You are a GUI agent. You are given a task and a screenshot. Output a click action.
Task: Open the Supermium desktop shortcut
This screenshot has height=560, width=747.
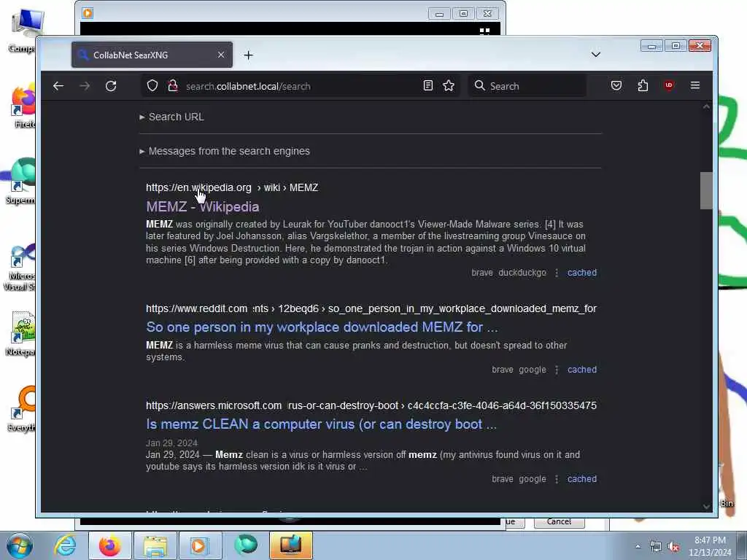21,182
